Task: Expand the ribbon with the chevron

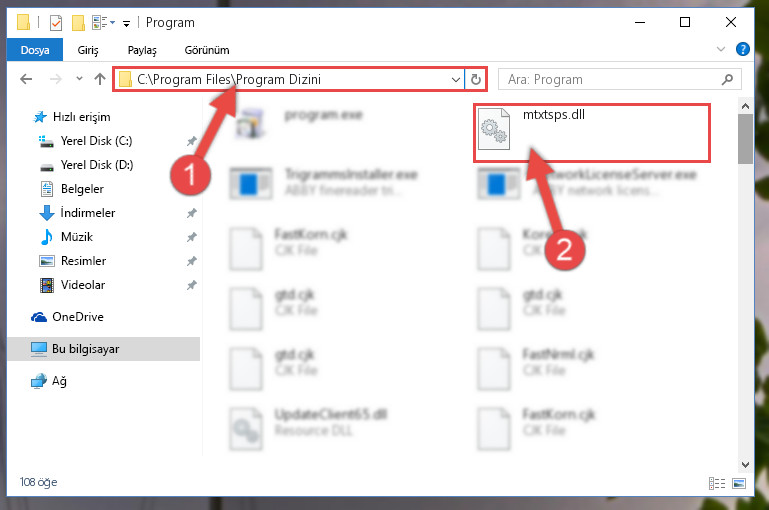Action: 720,49
